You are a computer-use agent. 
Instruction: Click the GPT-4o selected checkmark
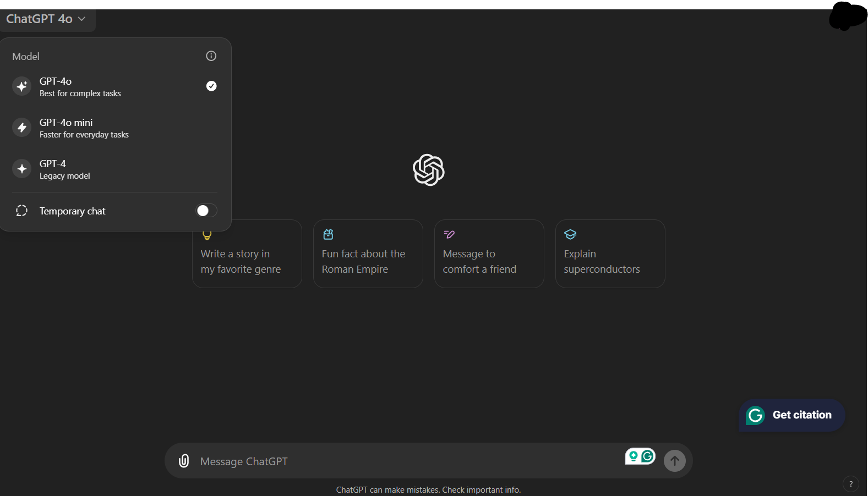[211, 86]
